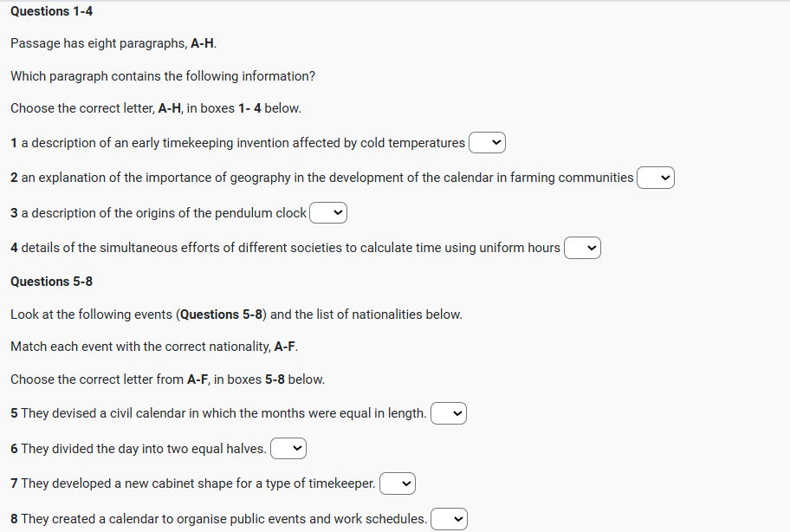Click question 2 text about farming communities
The image size is (790, 532).
click(x=322, y=178)
